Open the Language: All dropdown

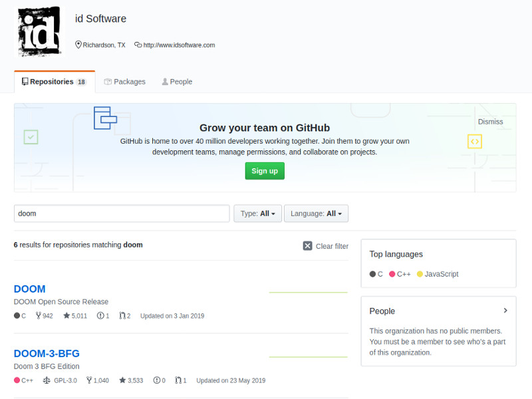[x=317, y=213]
